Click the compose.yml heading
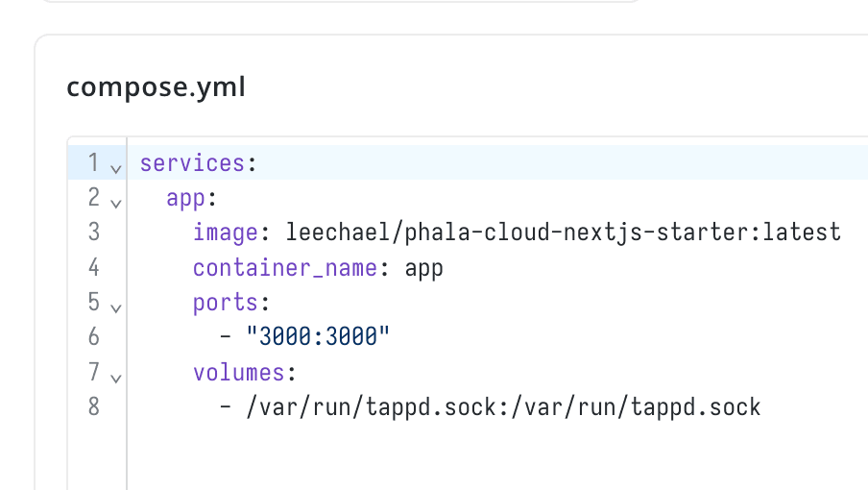Screen dimensions: 868x490 (156, 87)
